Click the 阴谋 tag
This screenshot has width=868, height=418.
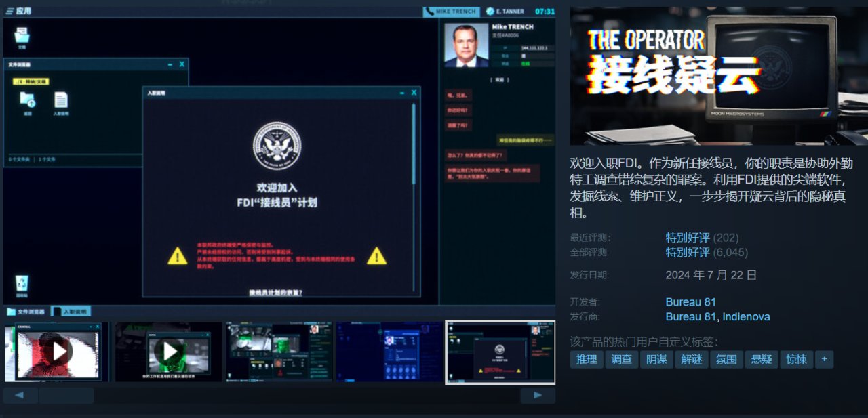(x=657, y=360)
